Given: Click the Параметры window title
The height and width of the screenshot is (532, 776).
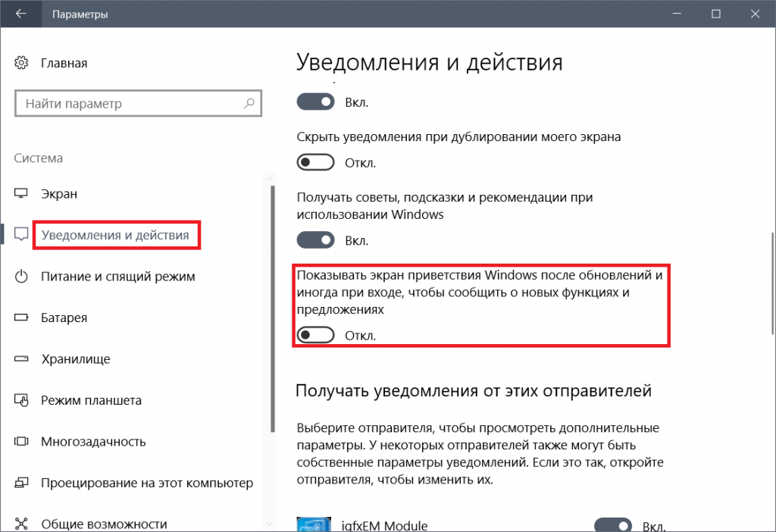Looking at the screenshot, I should (x=80, y=14).
